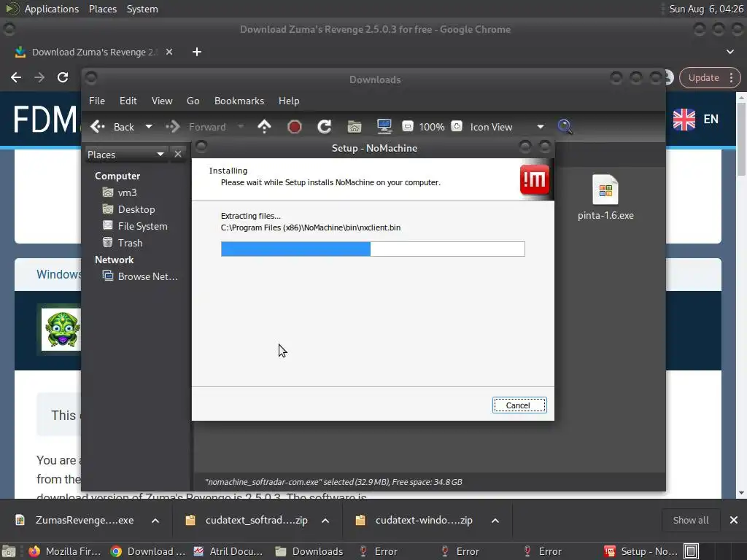Click Chrome forward arrow
Viewport: 747px width, 560px height.
(x=39, y=77)
